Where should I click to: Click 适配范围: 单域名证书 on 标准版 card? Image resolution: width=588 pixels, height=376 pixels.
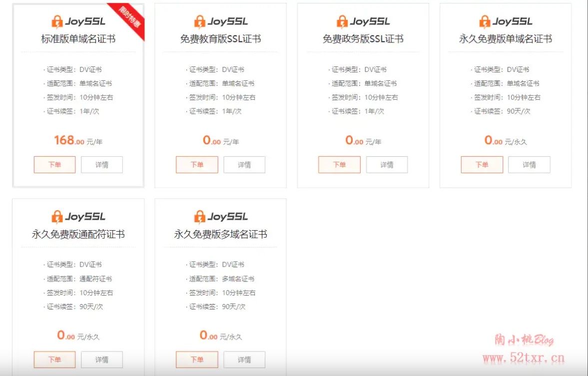click(x=78, y=83)
